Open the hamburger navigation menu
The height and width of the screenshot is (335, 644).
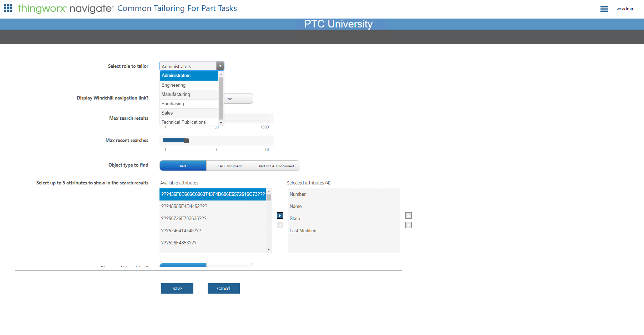[604, 9]
